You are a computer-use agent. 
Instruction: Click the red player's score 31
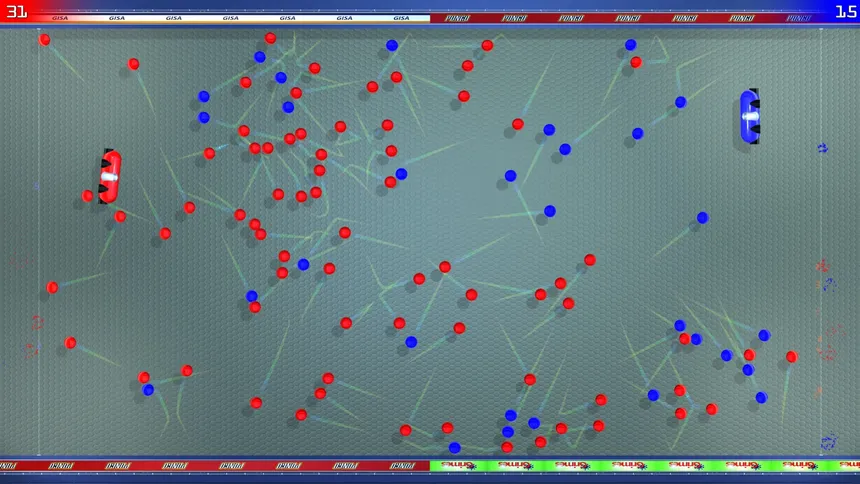coord(16,11)
